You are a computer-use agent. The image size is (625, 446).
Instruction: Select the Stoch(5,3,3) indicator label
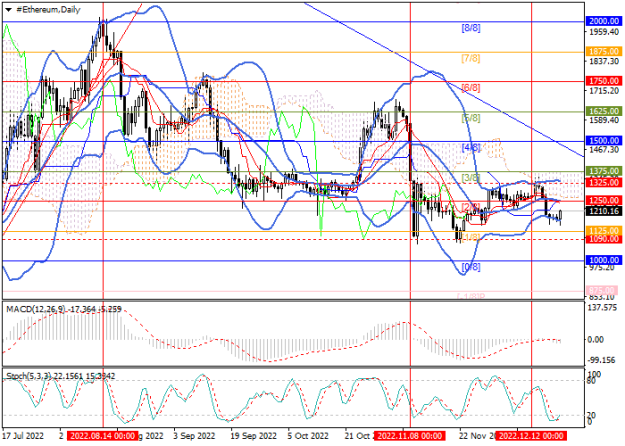pyautogui.click(x=29, y=376)
